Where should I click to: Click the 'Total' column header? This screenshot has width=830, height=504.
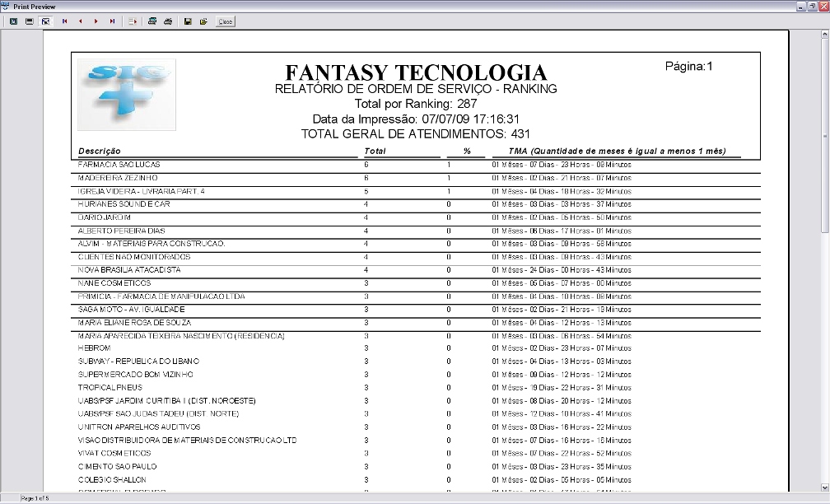pyautogui.click(x=375, y=151)
